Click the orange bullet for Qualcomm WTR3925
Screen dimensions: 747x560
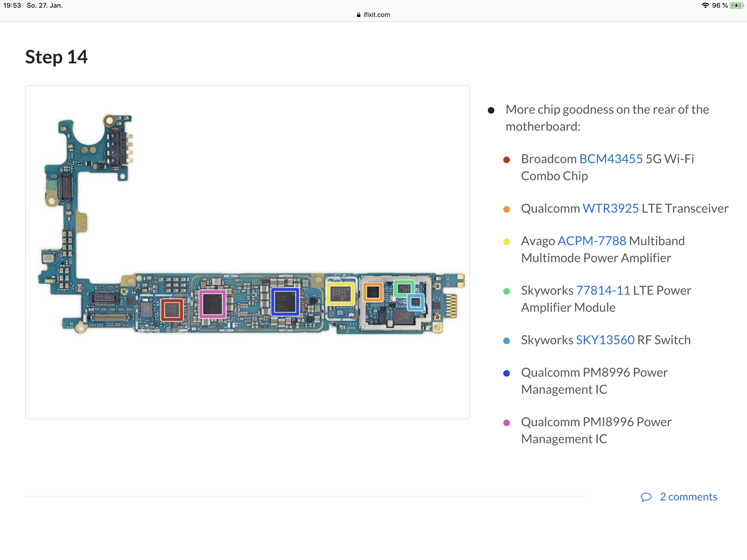pos(506,209)
